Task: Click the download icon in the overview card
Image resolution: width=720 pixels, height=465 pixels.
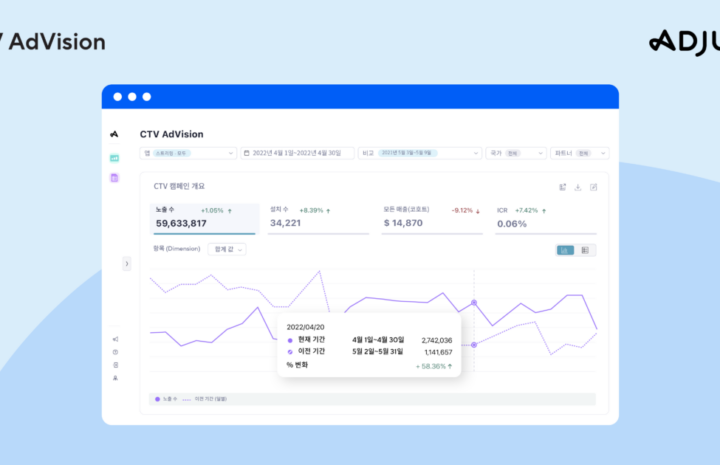Action: point(578,187)
